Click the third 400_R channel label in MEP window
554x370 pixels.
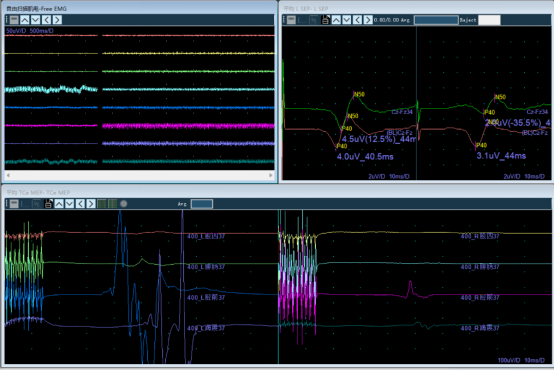(x=480, y=298)
